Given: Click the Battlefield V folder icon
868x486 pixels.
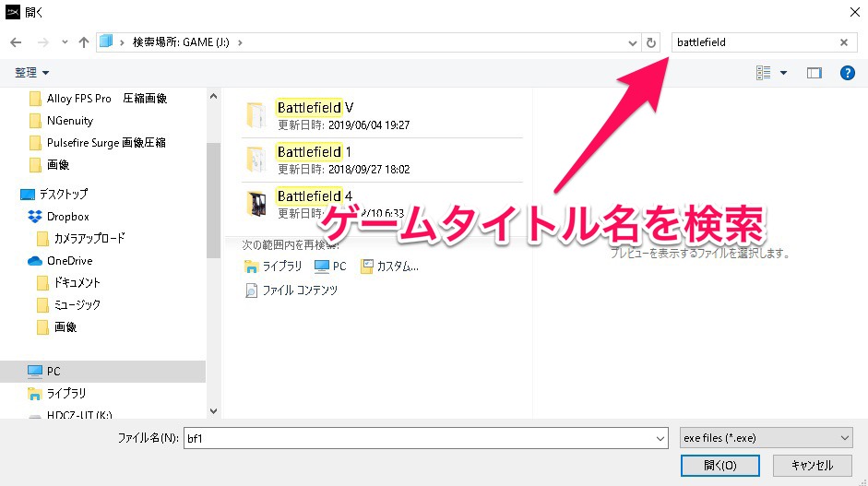Looking at the screenshot, I should tap(256, 115).
